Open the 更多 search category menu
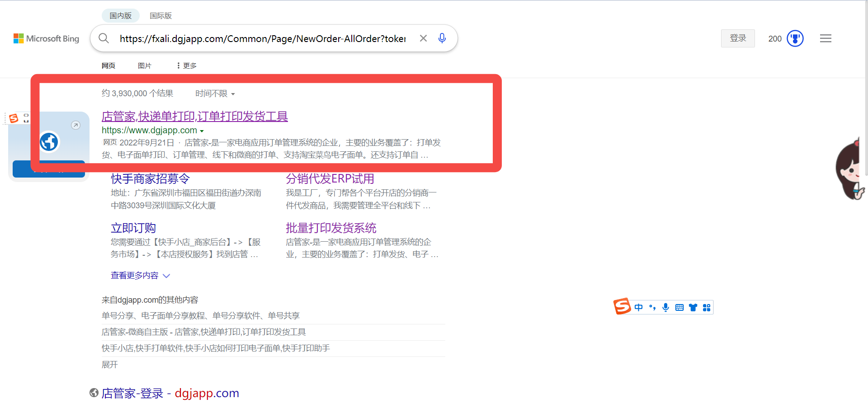868x403 pixels. pos(187,66)
